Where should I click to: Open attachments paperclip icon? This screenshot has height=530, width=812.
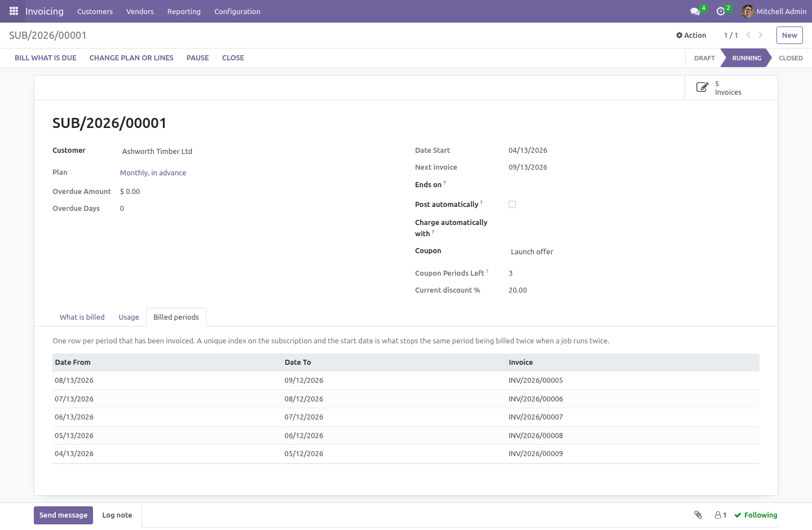click(698, 515)
